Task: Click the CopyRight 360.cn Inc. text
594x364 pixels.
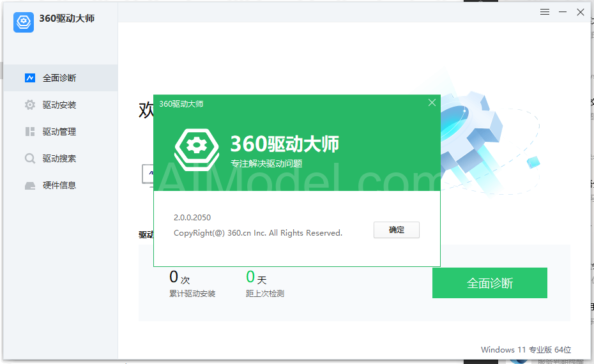Action: click(x=257, y=233)
